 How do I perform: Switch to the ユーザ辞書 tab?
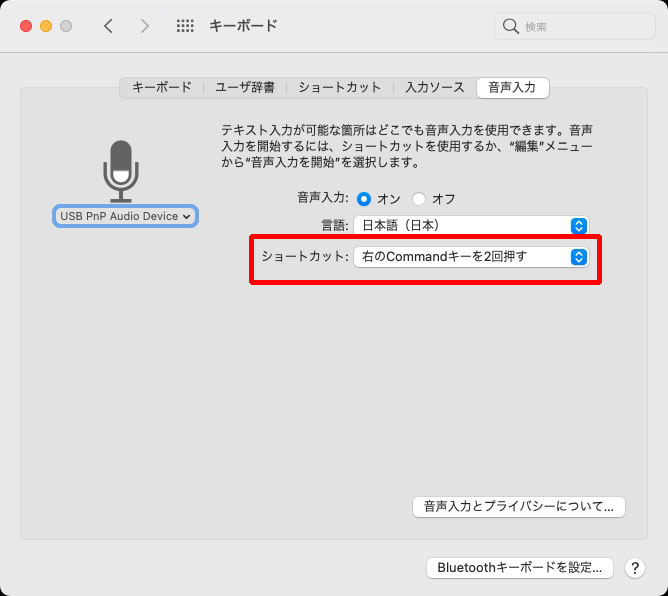tap(245, 87)
